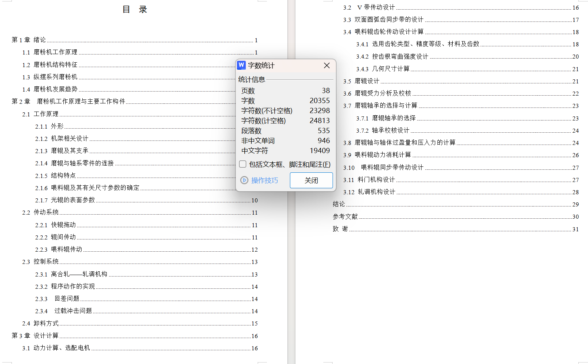Select 2.1.7 光辊的表面参数
The height and width of the screenshot is (364, 588).
[146, 200]
